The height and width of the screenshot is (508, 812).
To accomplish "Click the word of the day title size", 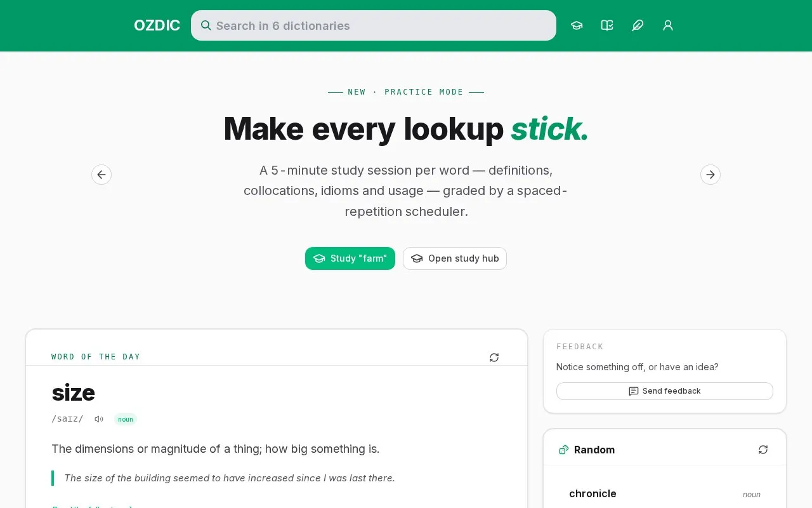I will coord(73,393).
